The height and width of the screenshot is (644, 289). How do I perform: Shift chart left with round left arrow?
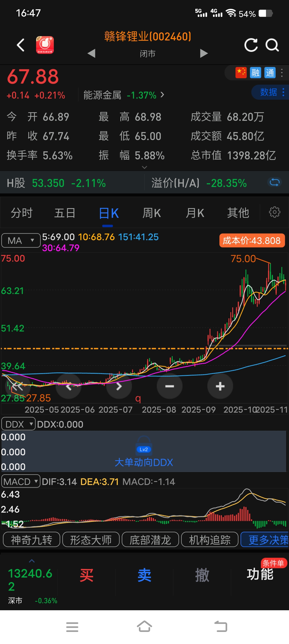[x=69, y=386]
